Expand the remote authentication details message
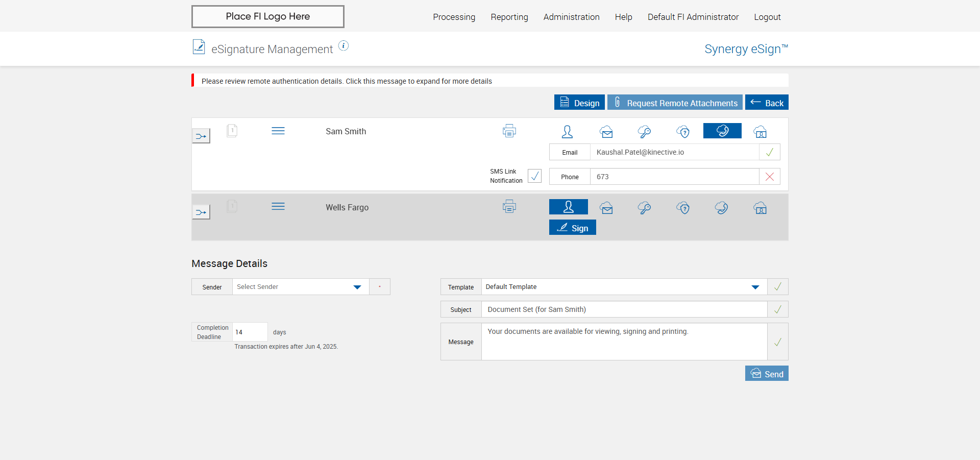The image size is (980, 460). tap(490, 81)
